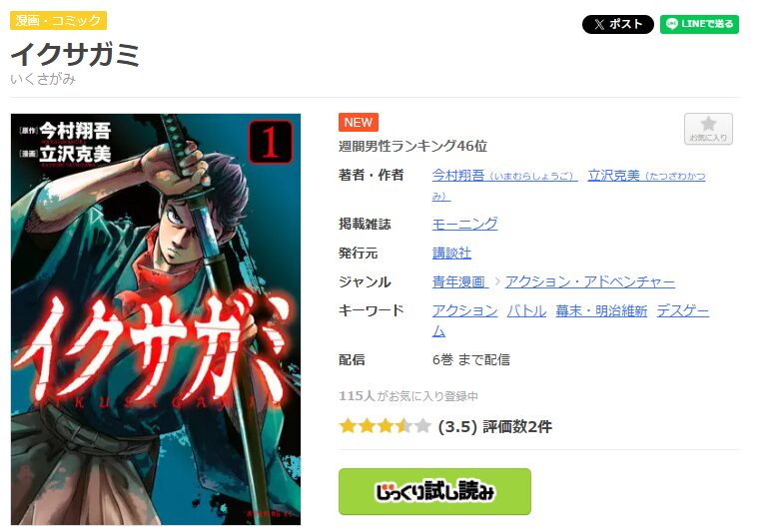Click the 幕末・明治維新 keyword link
This screenshot has width=777, height=532.
tap(601, 311)
